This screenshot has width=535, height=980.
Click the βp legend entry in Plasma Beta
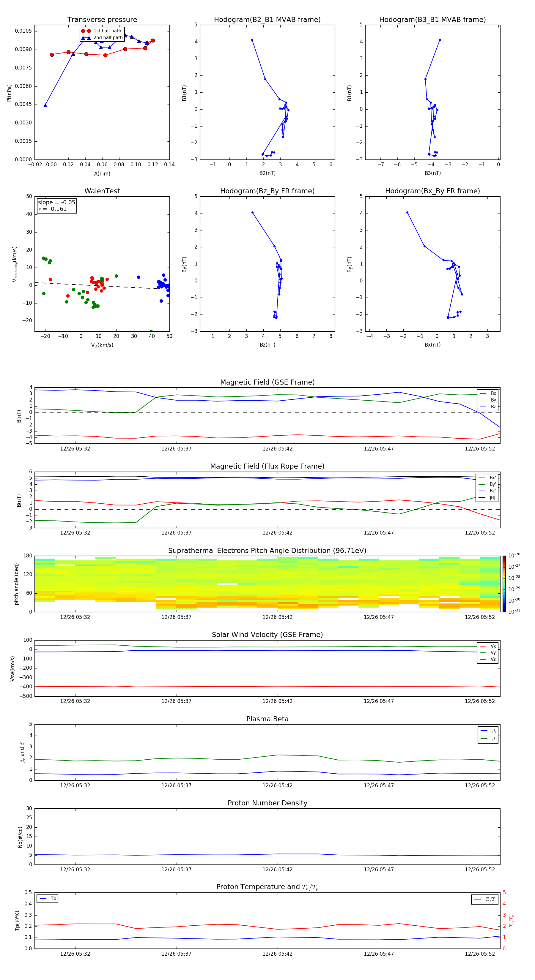point(488,731)
